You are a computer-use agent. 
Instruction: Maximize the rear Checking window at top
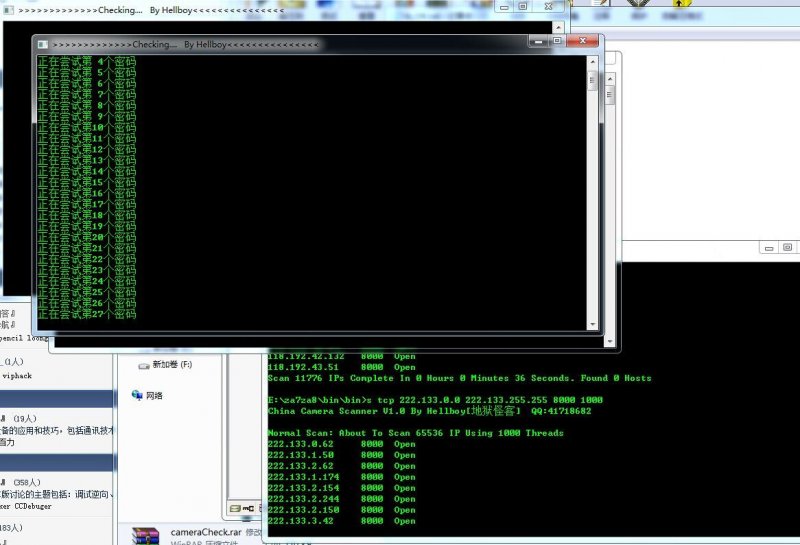(x=522, y=7)
